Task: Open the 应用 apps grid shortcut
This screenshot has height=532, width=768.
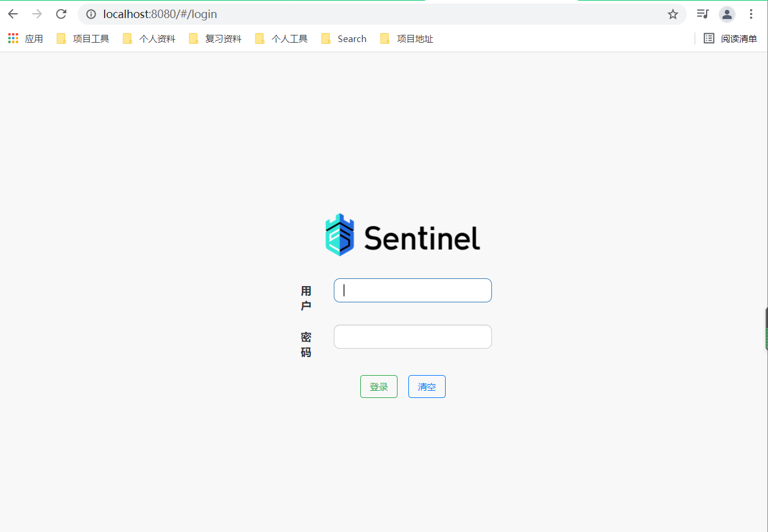Action: coord(26,38)
